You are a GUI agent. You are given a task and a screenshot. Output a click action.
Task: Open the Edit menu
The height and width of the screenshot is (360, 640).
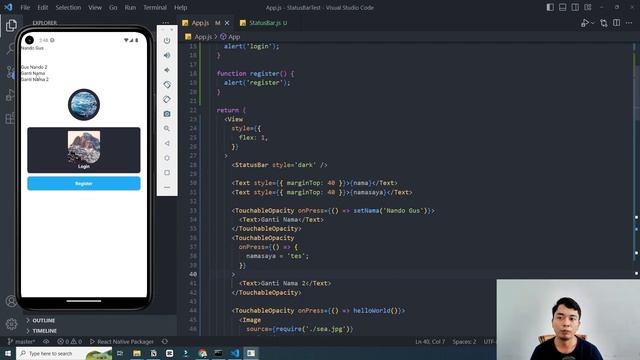[43, 7]
